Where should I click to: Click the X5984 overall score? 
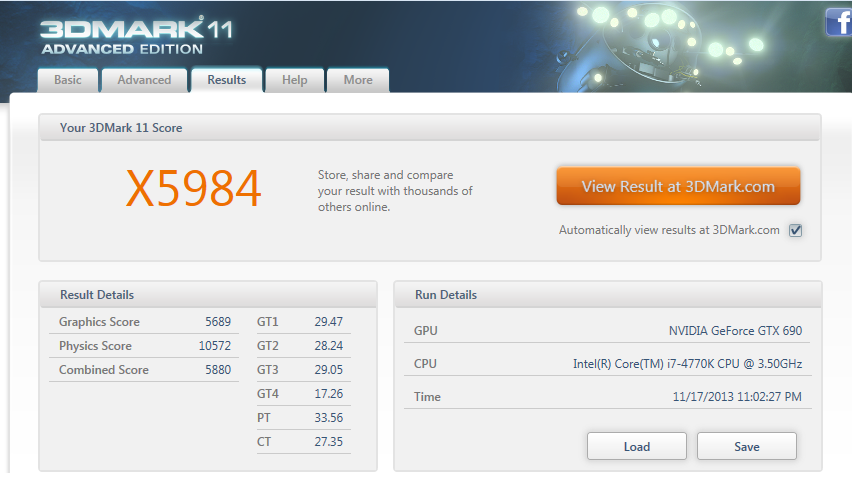193,188
